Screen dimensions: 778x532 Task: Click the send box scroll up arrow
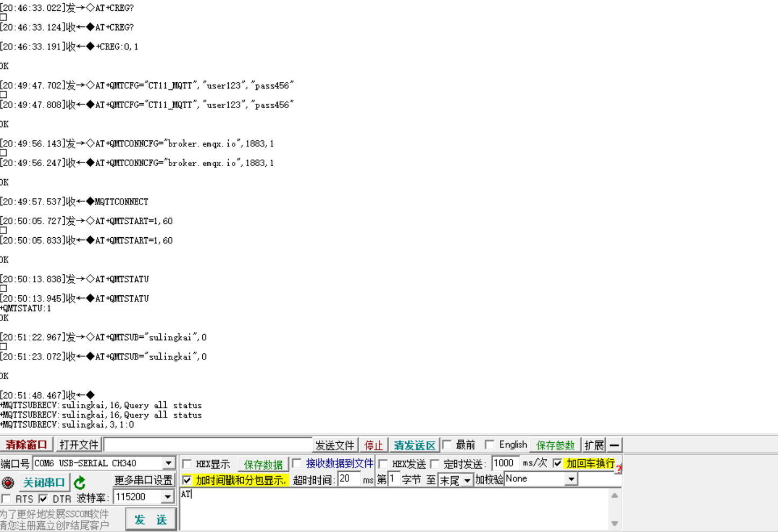[x=614, y=495]
